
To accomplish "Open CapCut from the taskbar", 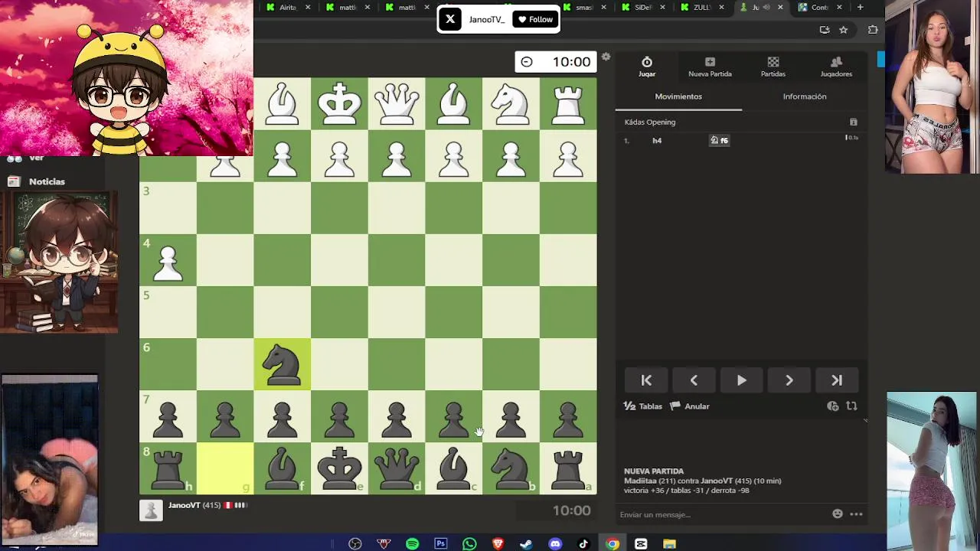I will point(641,544).
